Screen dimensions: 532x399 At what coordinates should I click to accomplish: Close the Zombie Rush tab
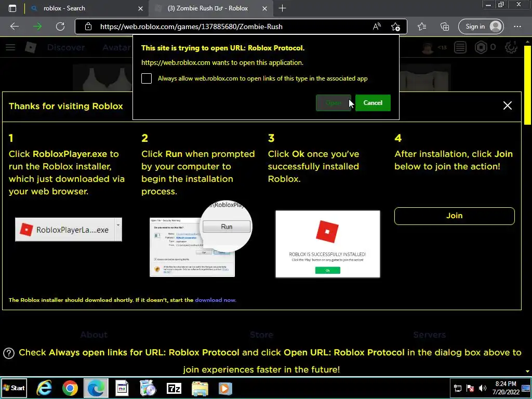(x=264, y=8)
